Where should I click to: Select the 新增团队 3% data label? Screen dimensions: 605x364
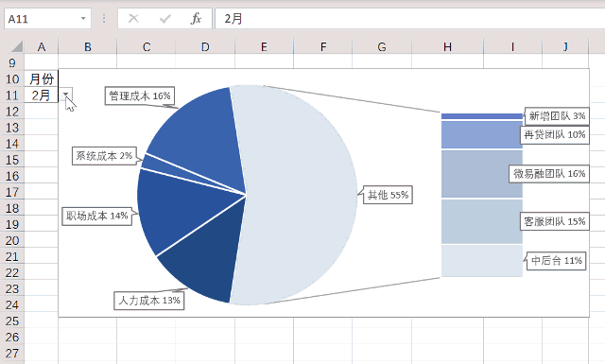557,115
